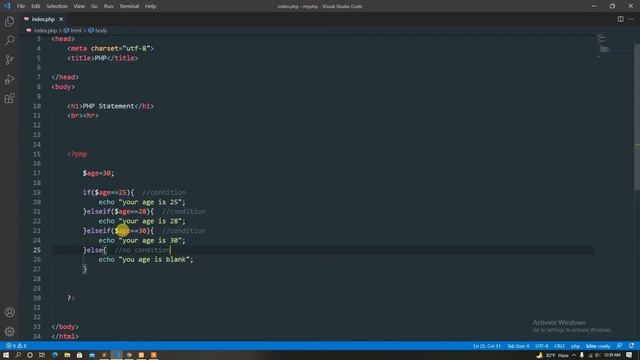Click the feedback icon in status bar
Image resolution: width=640 pixels, height=360 pixels.
tap(620, 346)
